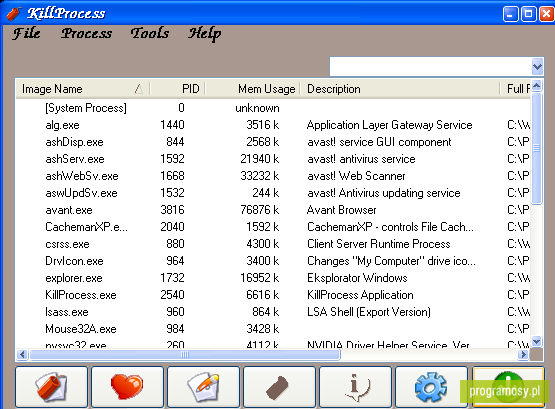This screenshot has height=409, width=555.
Task: Click the red heart toolbar button
Action: (127, 387)
